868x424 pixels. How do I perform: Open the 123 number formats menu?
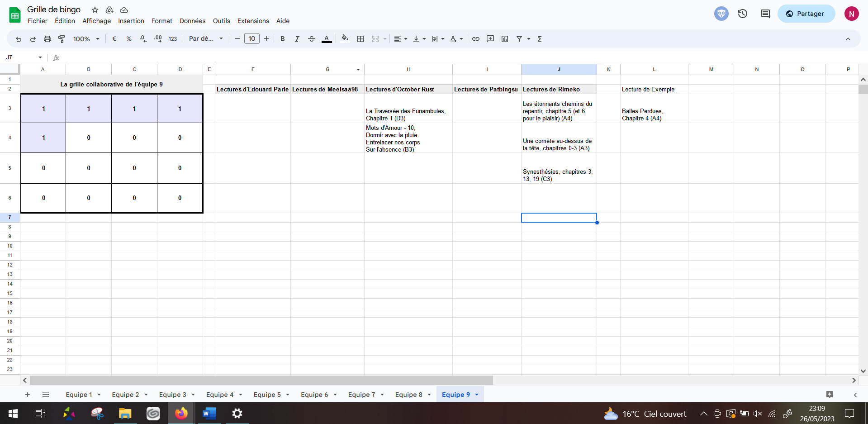point(173,39)
